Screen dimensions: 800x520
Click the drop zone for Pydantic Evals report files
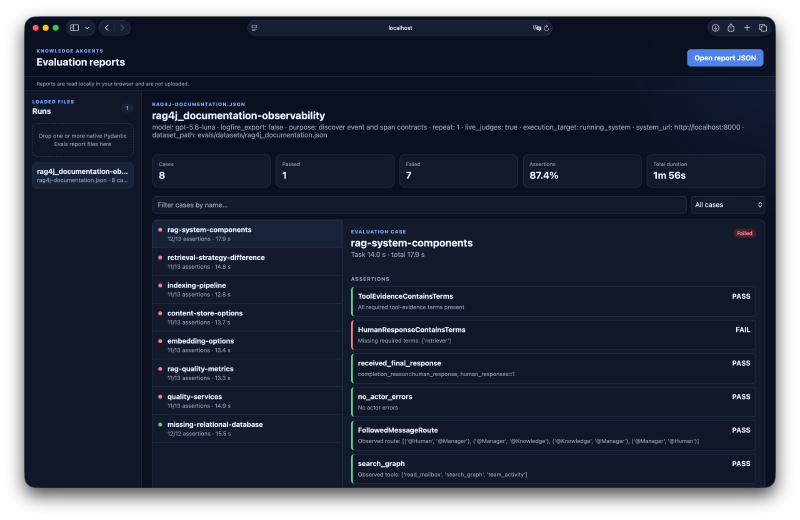(x=83, y=140)
